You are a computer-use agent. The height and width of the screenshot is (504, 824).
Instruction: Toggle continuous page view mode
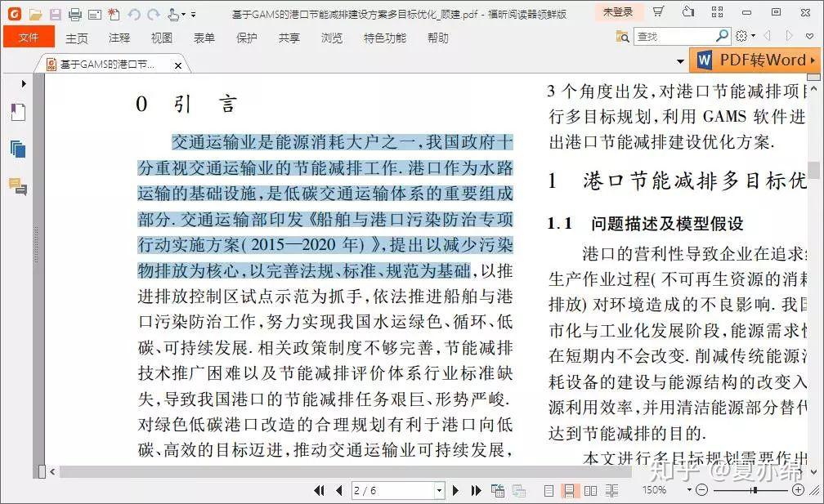569,491
